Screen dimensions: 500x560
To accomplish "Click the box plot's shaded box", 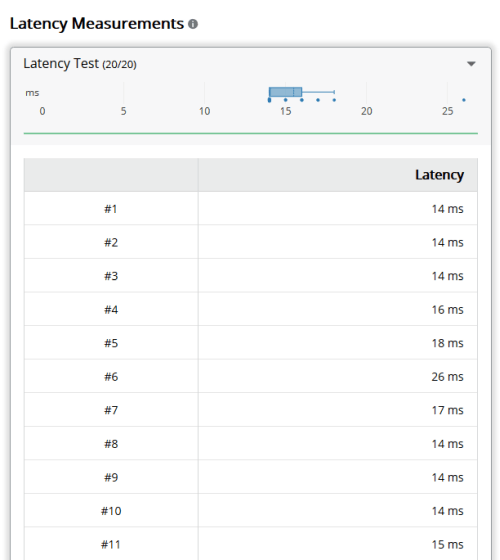I will 285,92.
